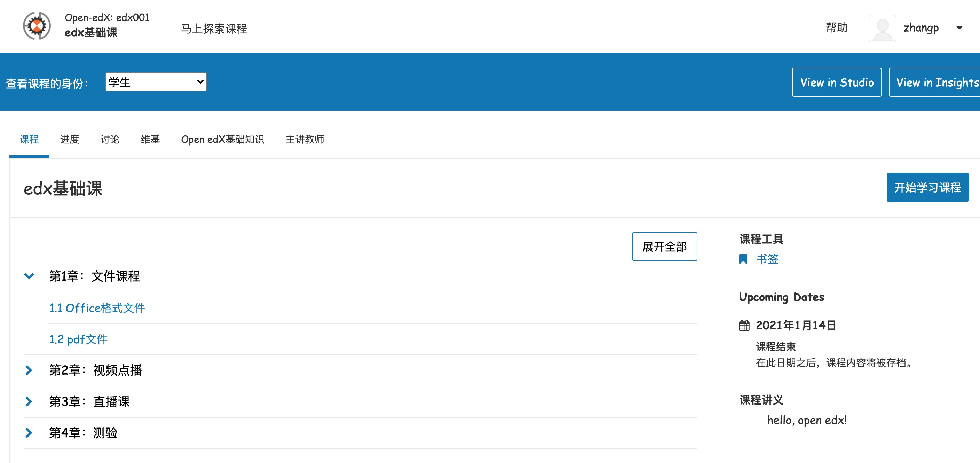Click the View in Studio button

[x=837, y=82]
